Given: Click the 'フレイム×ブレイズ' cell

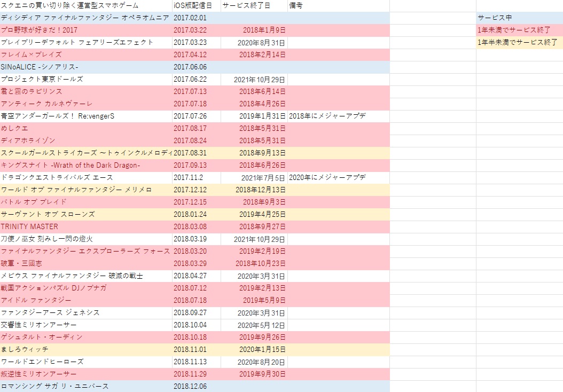Looking at the screenshot, I should tap(86, 54).
